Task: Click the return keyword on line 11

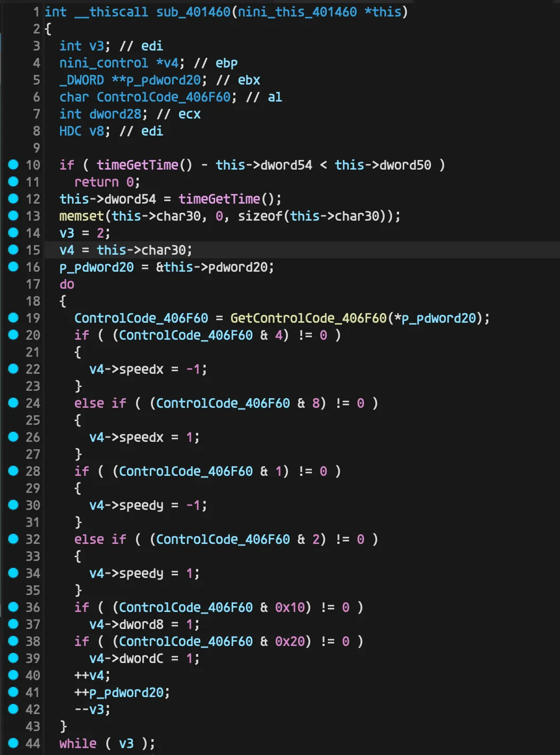Action: click(x=97, y=182)
